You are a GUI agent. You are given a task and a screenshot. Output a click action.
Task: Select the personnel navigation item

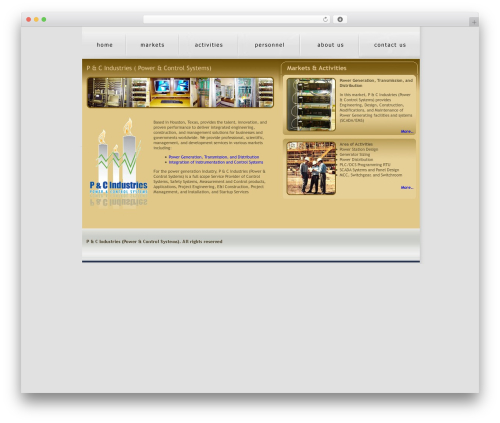click(x=269, y=45)
